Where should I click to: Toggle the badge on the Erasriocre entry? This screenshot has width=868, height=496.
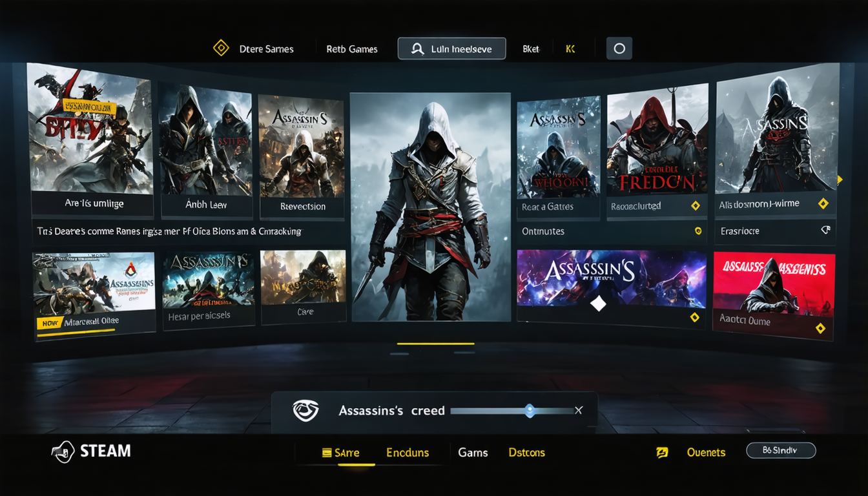[825, 230]
